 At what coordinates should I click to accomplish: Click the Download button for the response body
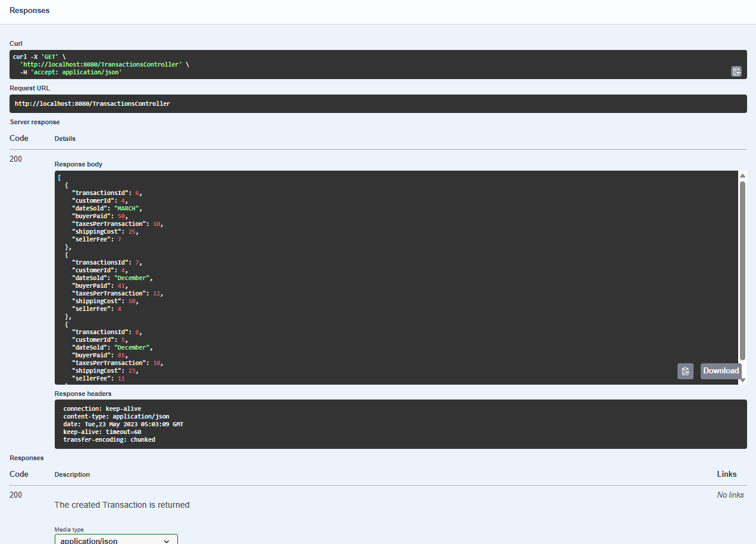click(x=721, y=370)
